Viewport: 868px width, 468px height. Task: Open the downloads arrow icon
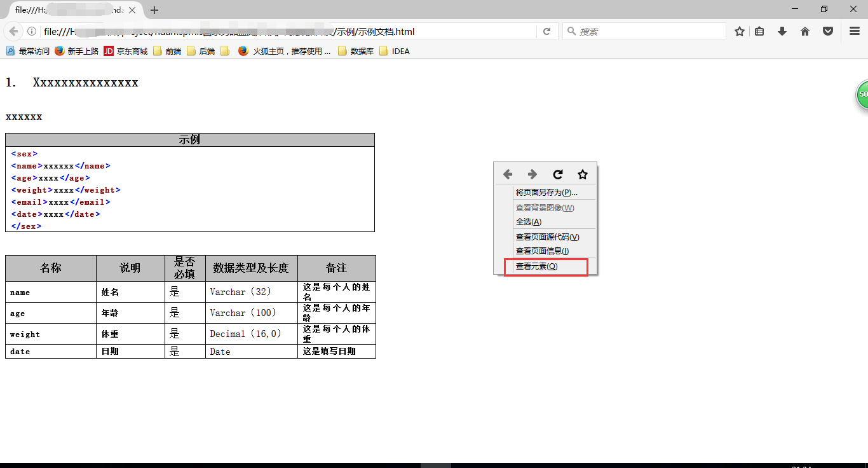(782, 31)
